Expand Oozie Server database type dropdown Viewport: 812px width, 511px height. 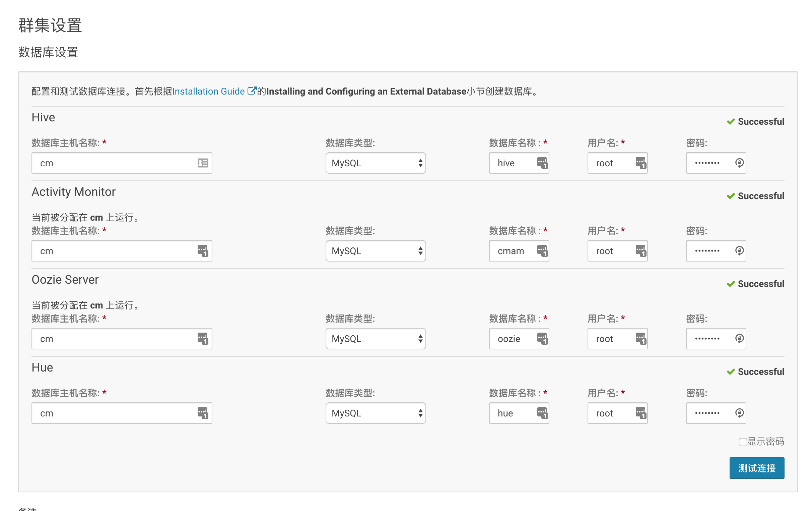(x=375, y=339)
